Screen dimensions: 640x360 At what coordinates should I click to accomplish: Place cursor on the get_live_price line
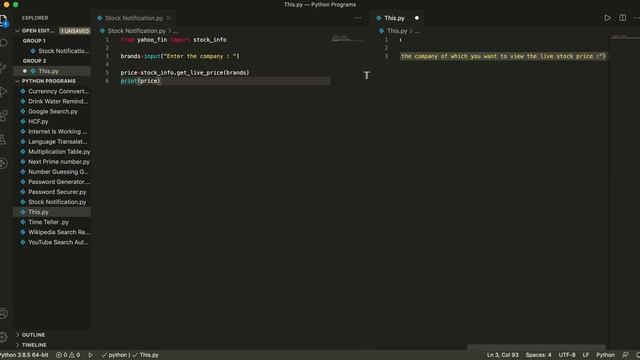pos(184,73)
